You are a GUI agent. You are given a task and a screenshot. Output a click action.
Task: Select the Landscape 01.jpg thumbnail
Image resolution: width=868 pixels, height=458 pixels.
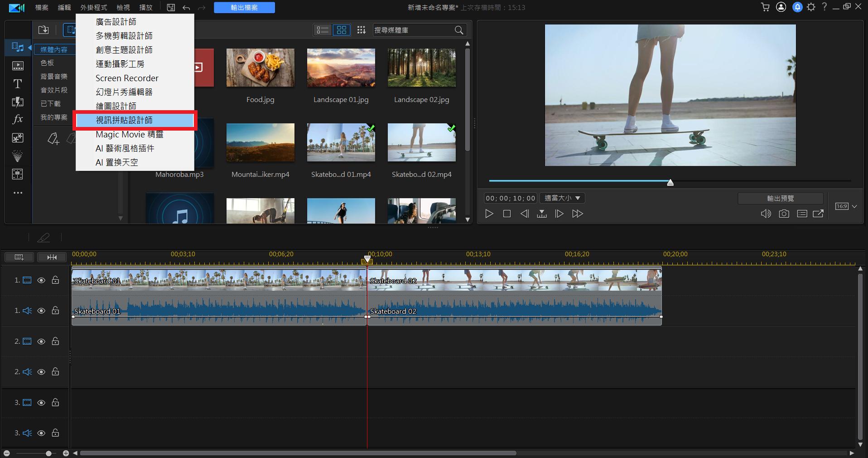341,68
